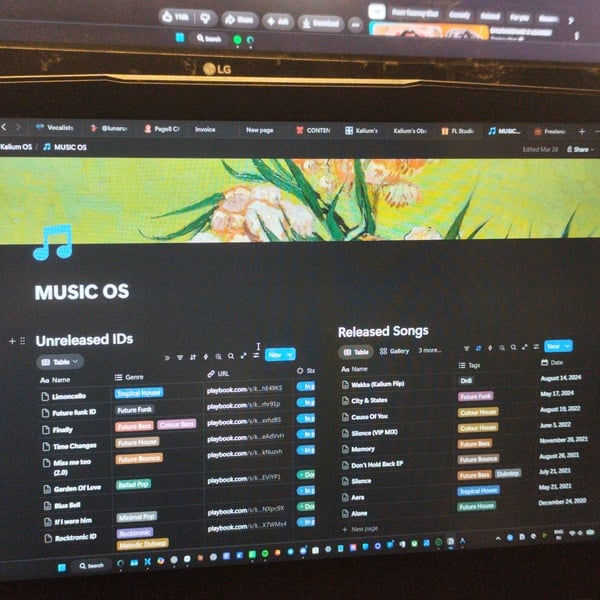Click the LG monitor logo button

tap(217, 69)
